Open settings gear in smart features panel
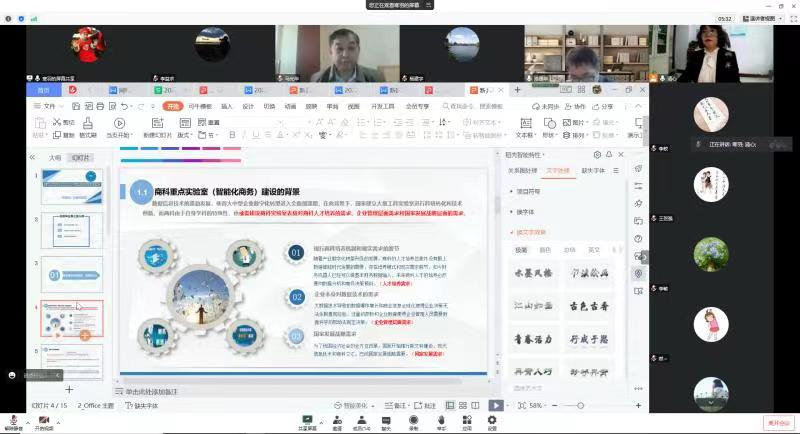The image size is (800, 434). 597,155
